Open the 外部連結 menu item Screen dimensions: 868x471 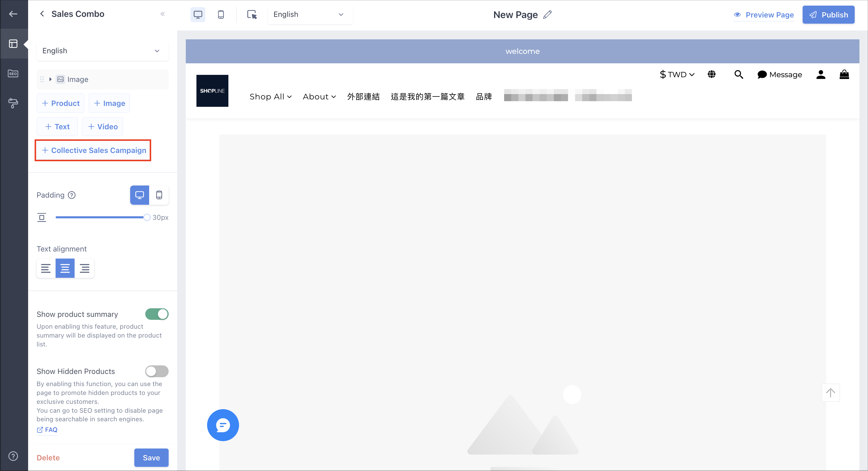tap(363, 97)
